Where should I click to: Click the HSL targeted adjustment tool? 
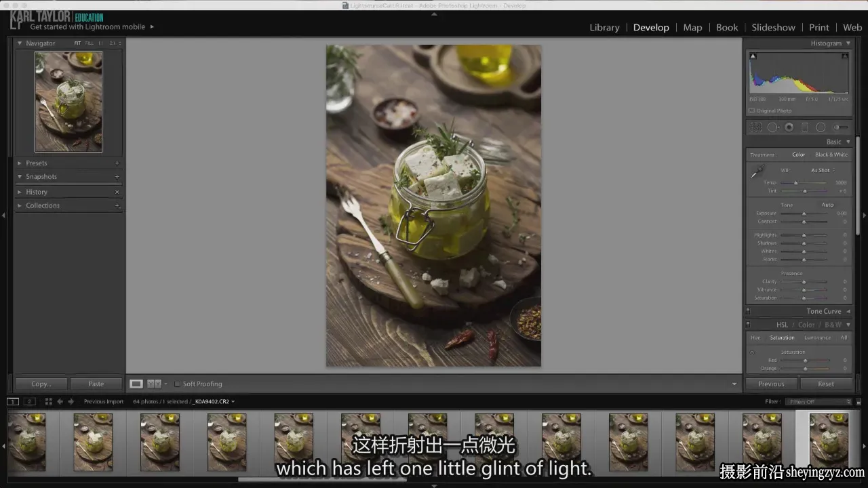[x=752, y=352]
